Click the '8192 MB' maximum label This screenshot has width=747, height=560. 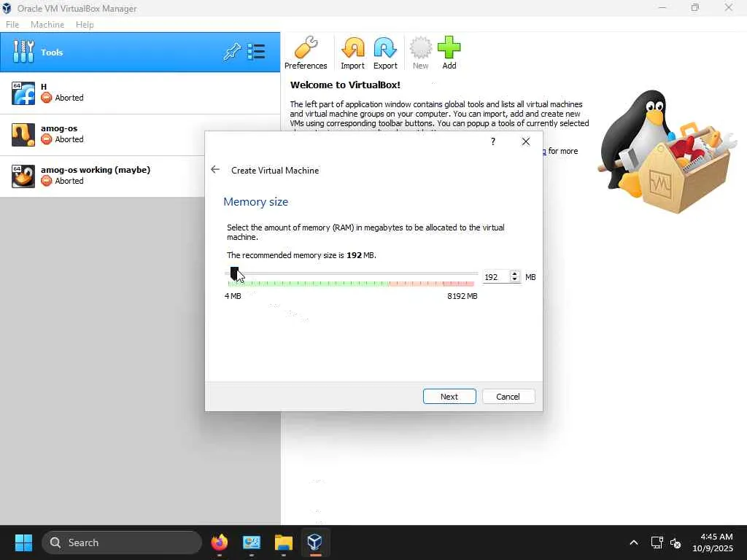point(462,296)
